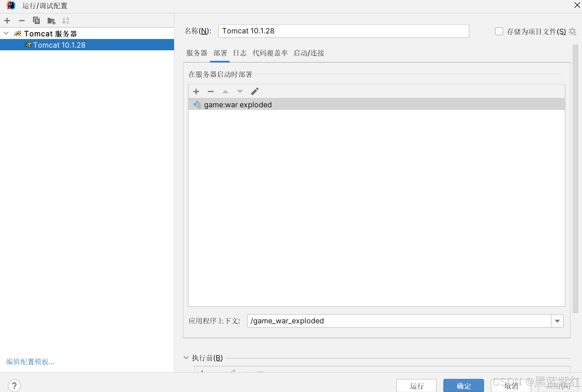Add a deployment artifact
The image size is (582, 392).
point(196,92)
